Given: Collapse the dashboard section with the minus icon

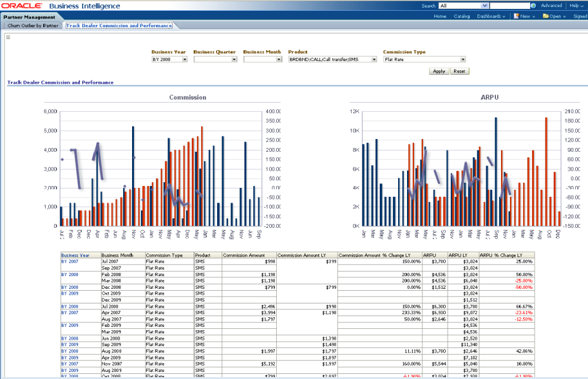Looking at the screenshot, I should (x=8, y=37).
